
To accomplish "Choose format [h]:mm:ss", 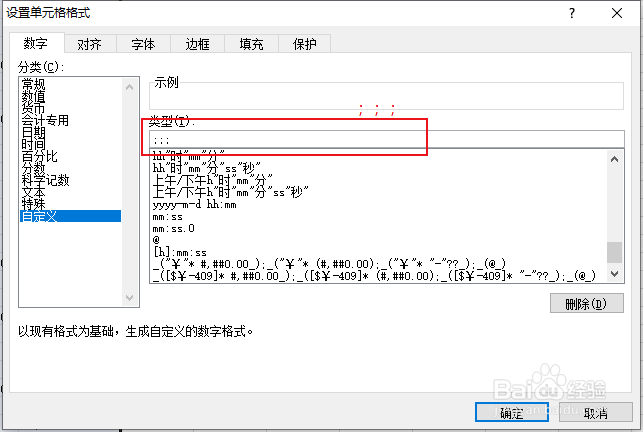I will pos(379,252).
